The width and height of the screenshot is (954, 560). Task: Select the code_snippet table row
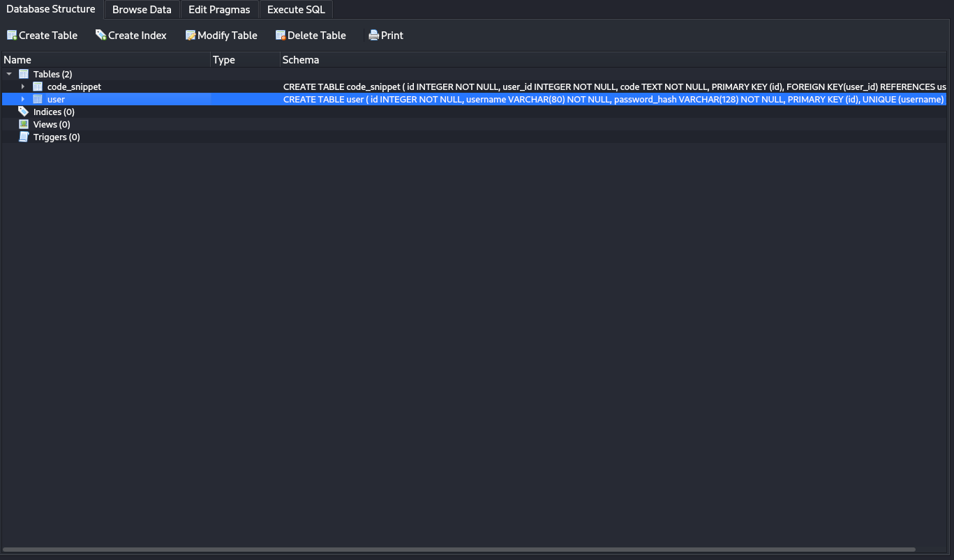point(74,86)
